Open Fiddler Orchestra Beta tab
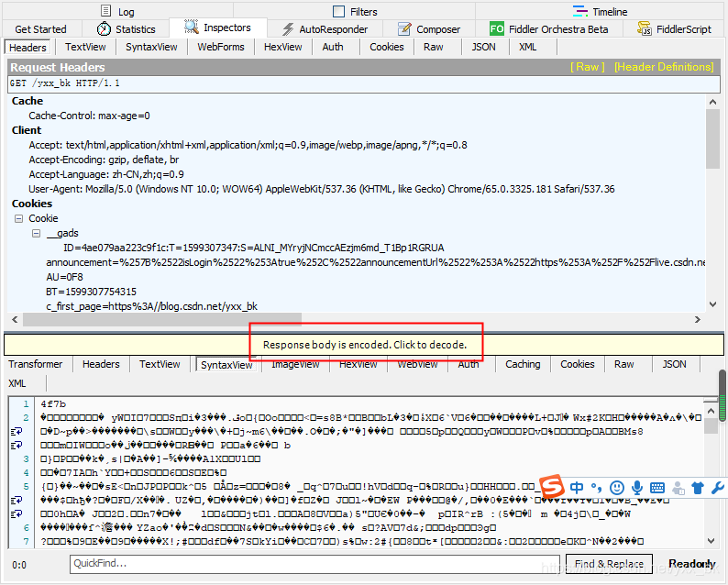 549,28
